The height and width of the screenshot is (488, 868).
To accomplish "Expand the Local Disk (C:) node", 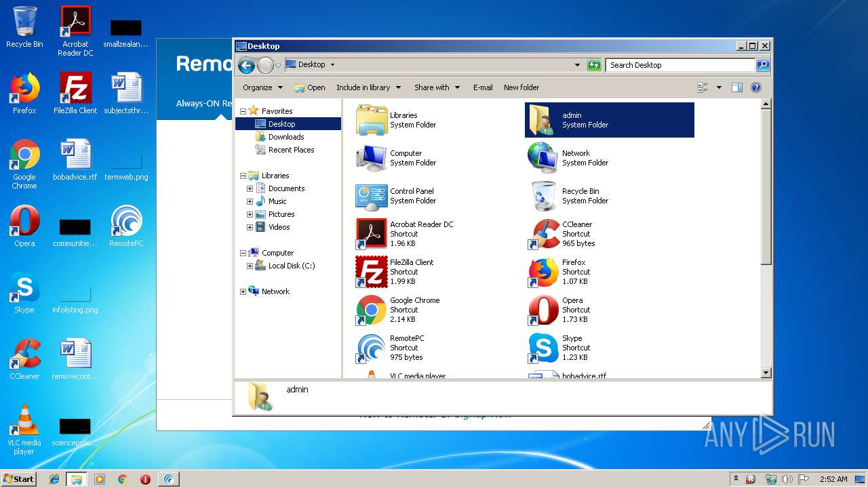I will [x=250, y=266].
